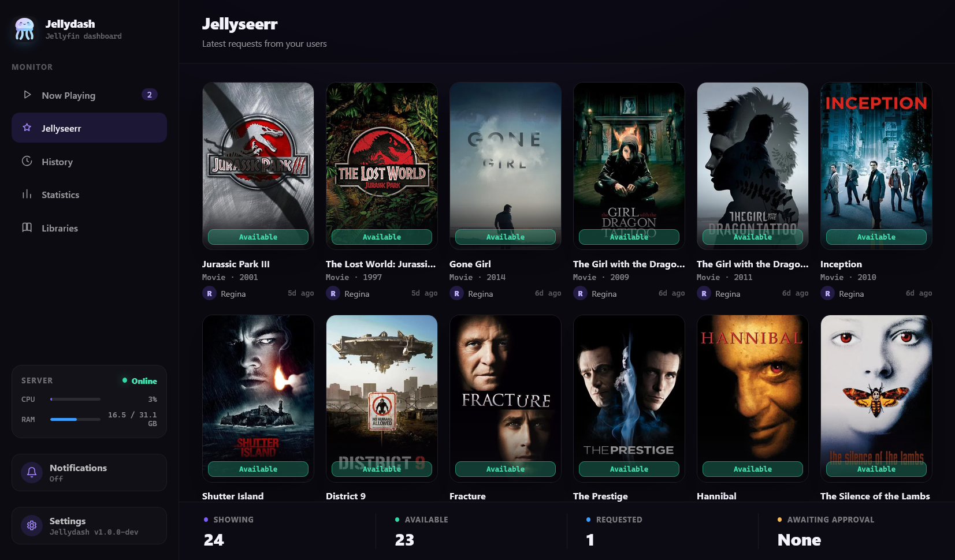The height and width of the screenshot is (560, 955).
Task: Open the Notifications Off card
Action: (x=89, y=472)
